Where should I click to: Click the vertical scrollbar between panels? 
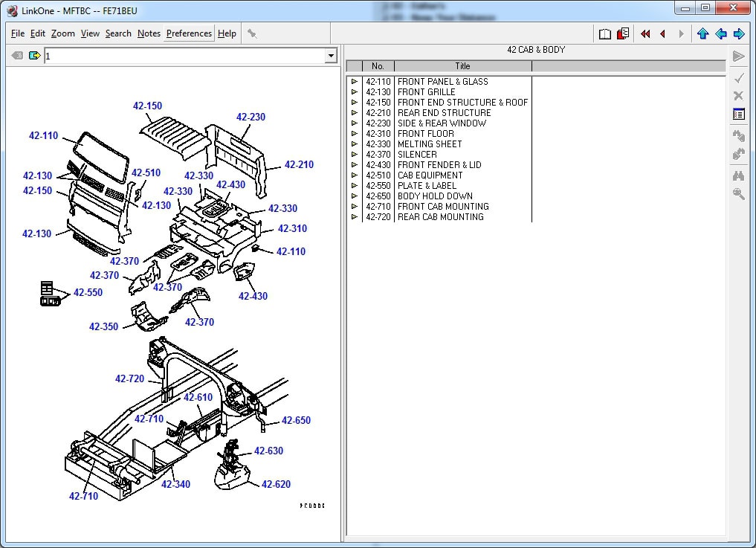pyautogui.click(x=342, y=297)
